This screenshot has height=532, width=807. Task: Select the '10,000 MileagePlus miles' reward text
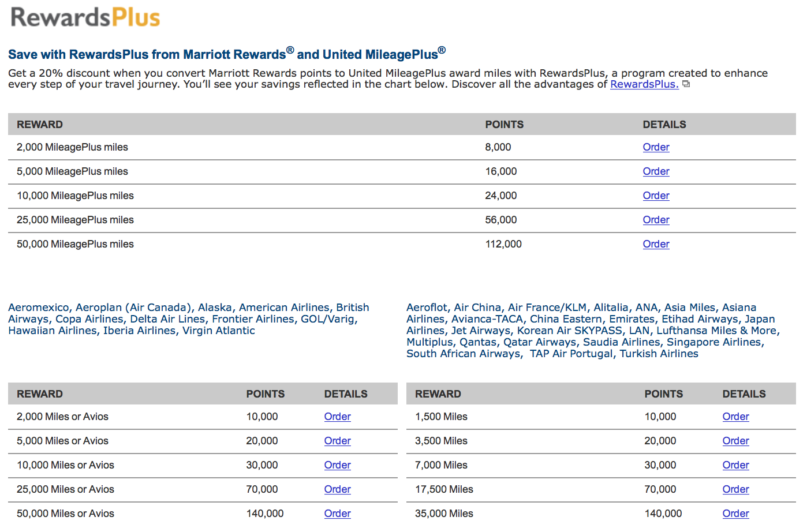(x=75, y=196)
